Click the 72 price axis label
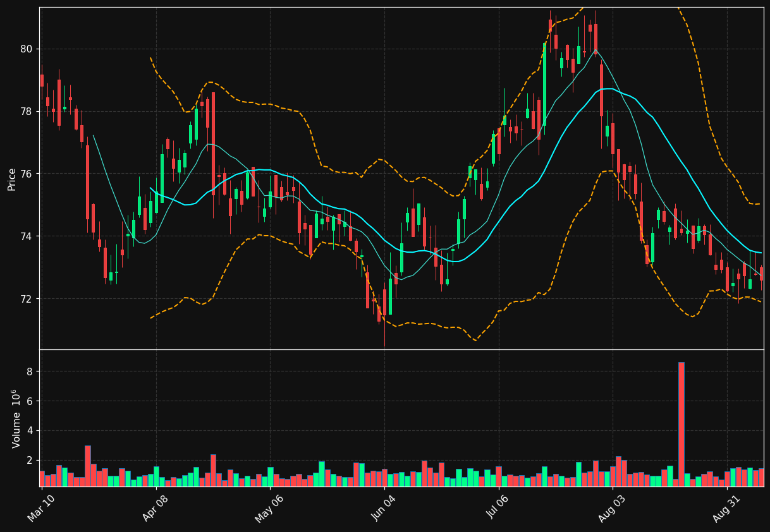This screenshot has width=770, height=532. tap(26, 299)
